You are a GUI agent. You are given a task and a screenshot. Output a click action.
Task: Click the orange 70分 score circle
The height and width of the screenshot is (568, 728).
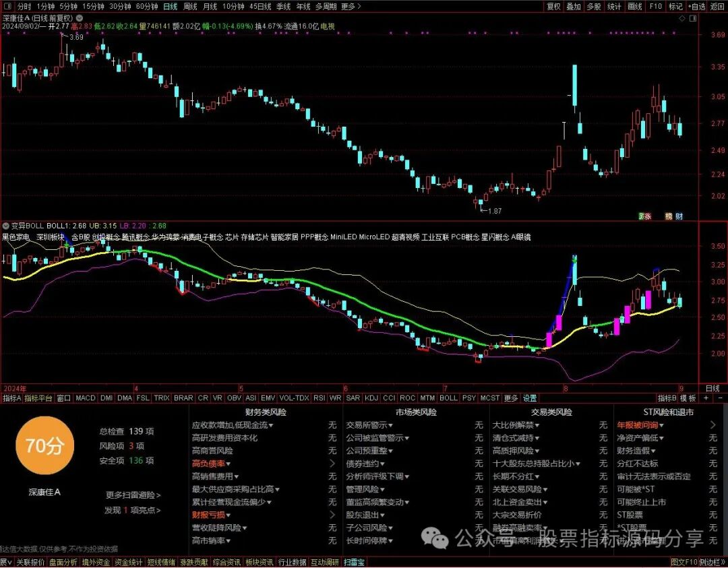[x=44, y=445]
